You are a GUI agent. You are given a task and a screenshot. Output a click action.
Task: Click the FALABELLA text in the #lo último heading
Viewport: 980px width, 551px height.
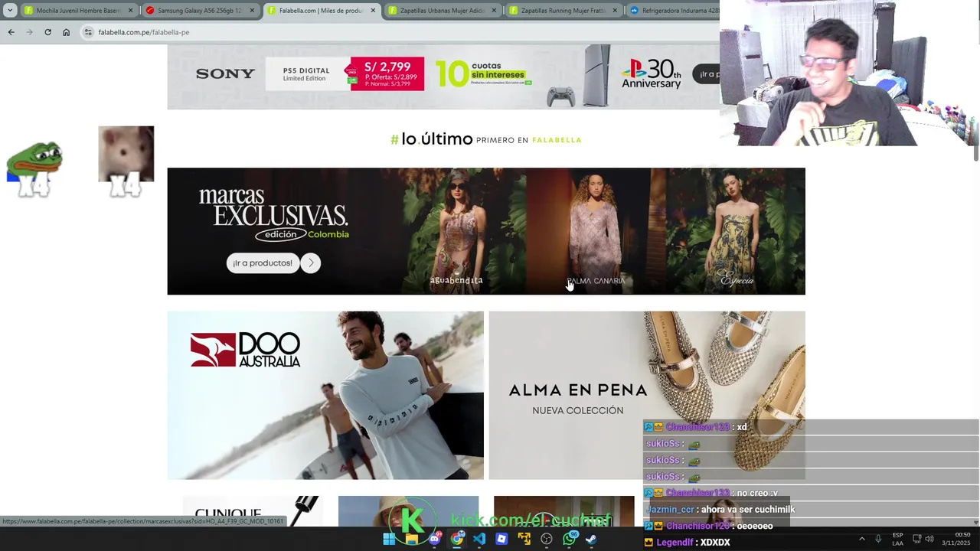557,140
